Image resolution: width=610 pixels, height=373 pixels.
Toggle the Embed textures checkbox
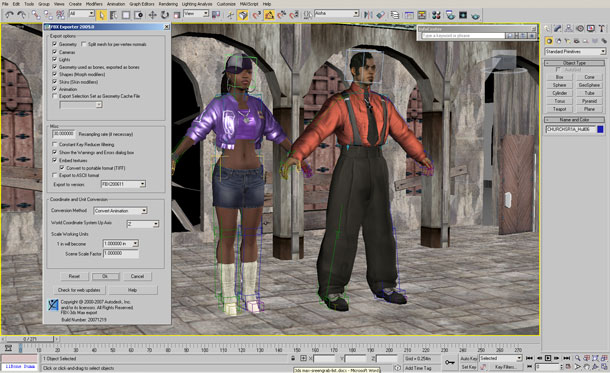tap(54, 160)
